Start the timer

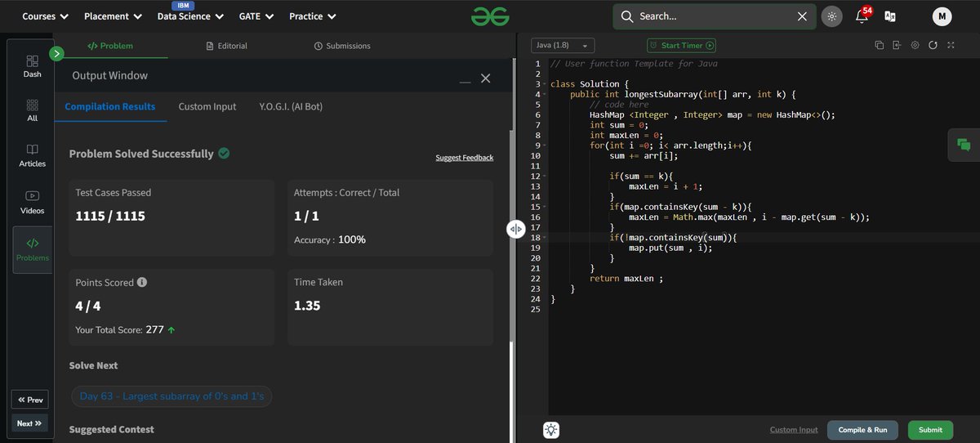(681, 46)
